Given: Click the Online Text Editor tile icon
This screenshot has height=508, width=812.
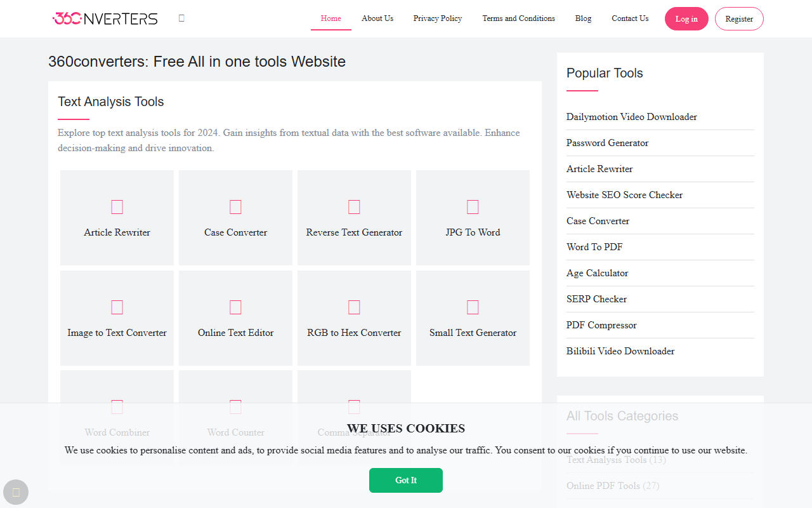Looking at the screenshot, I should click(x=235, y=307).
